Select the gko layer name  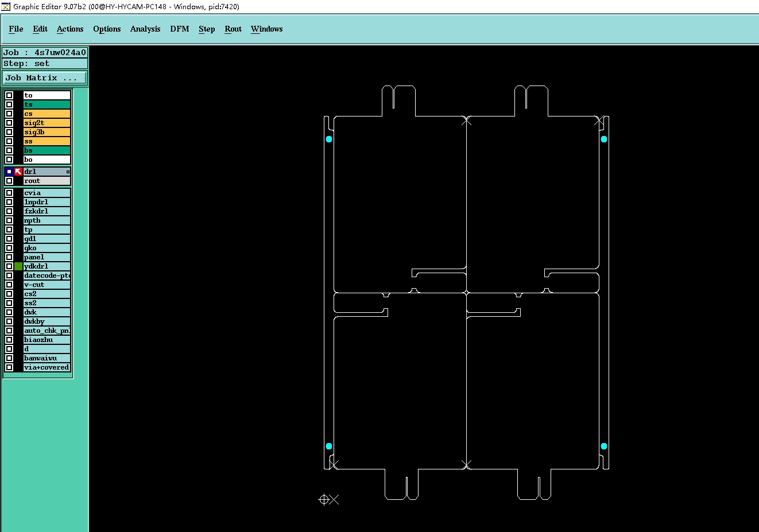coord(47,248)
